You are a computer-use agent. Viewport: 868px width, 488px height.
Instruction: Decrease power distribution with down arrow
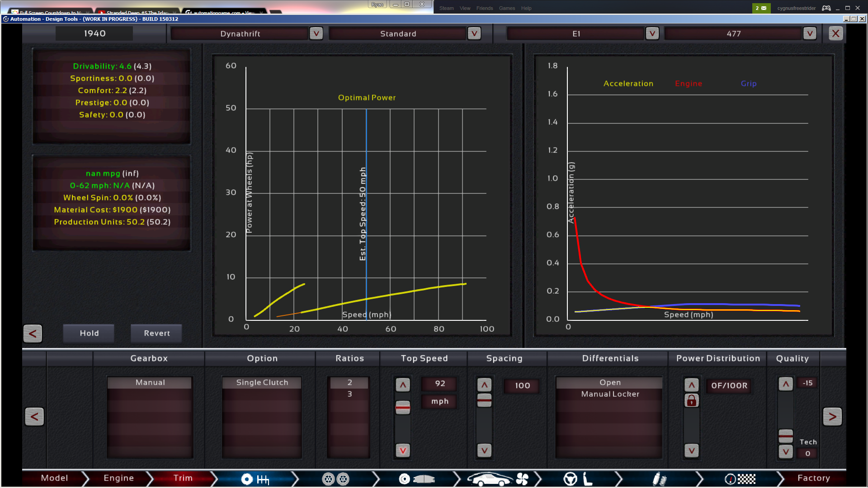tap(691, 450)
